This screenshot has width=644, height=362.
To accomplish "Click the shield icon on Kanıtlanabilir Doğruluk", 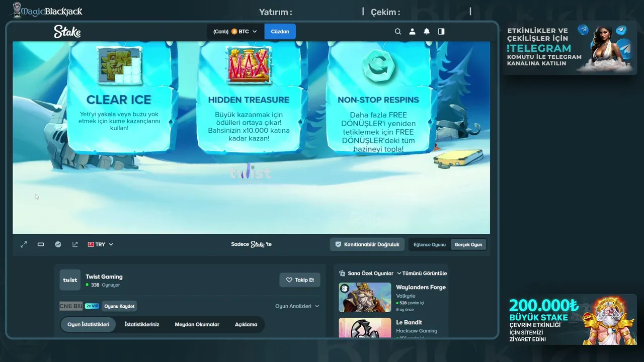I will 338,244.
